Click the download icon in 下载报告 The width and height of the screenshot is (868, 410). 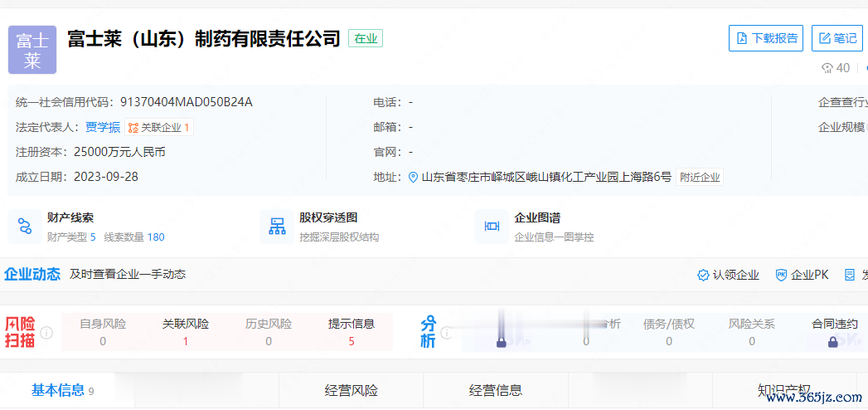(x=742, y=38)
